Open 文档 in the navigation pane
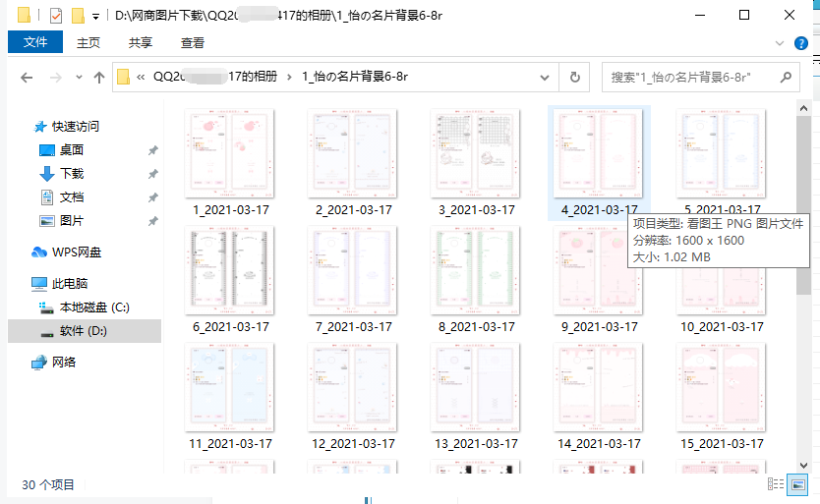 pyautogui.click(x=71, y=197)
